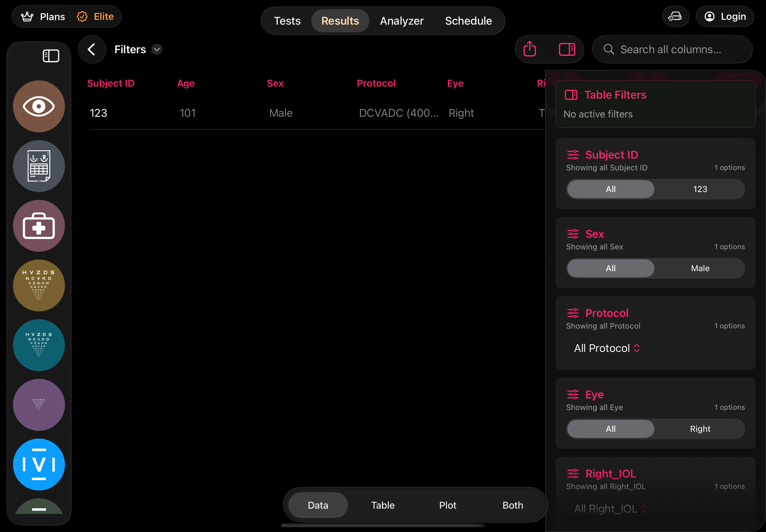The height and width of the screenshot is (532, 766).
Task: Select the Both view
Action: click(513, 505)
